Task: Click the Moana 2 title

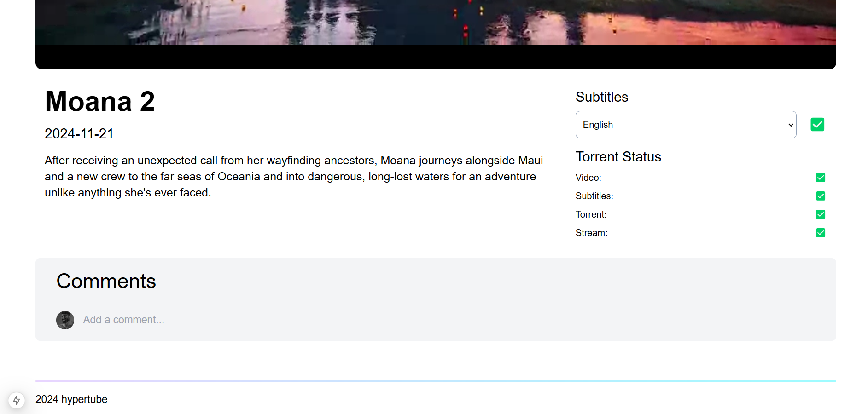Action: tap(100, 102)
